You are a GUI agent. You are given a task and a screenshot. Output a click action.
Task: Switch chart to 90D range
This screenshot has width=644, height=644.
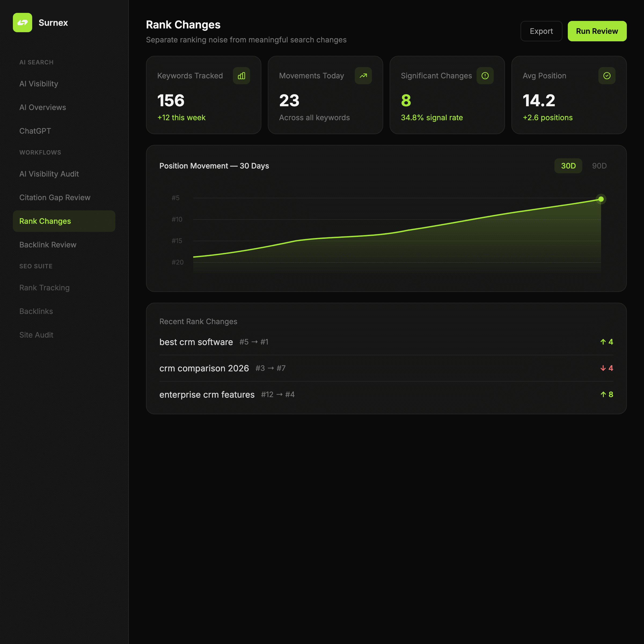pos(599,166)
